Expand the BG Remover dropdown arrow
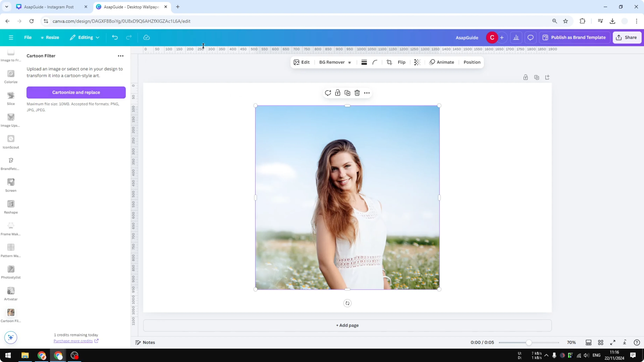644x362 pixels. pyautogui.click(x=349, y=62)
